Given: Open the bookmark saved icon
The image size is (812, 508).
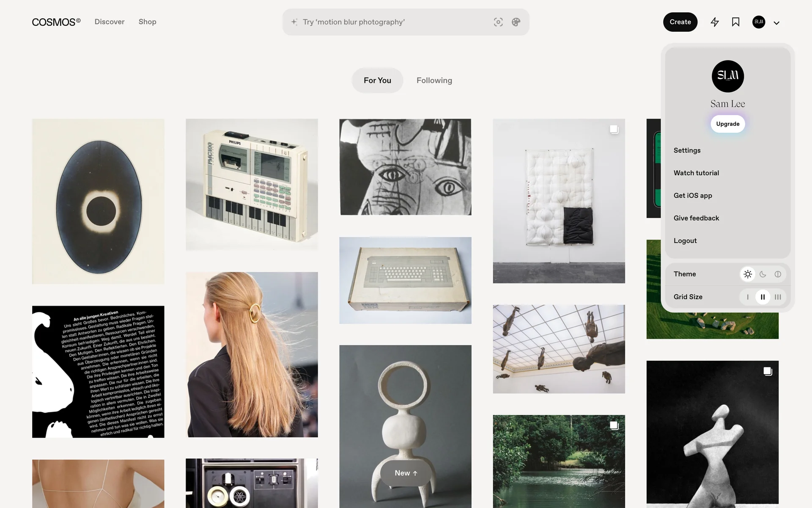Looking at the screenshot, I should 735,22.
